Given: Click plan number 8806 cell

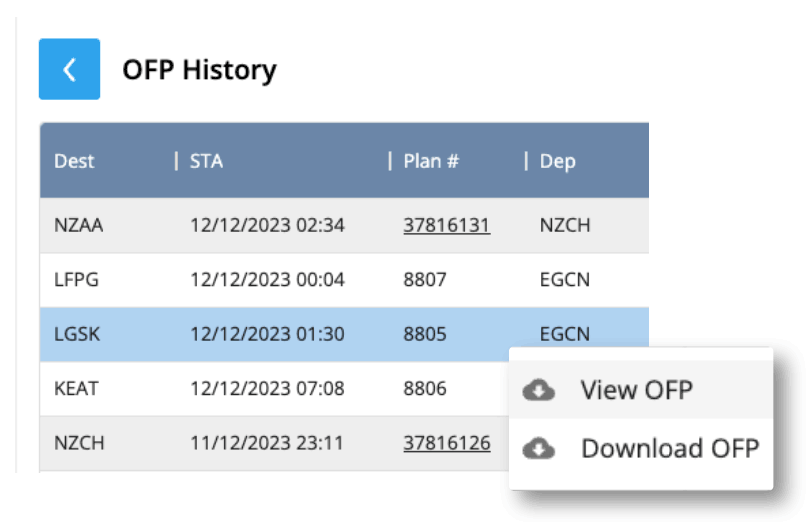Looking at the screenshot, I should point(423,388).
